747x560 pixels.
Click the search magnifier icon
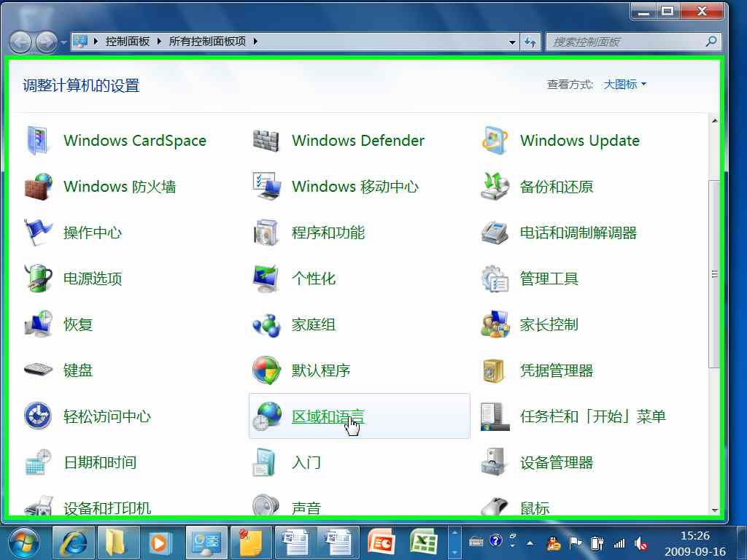pos(711,42)
